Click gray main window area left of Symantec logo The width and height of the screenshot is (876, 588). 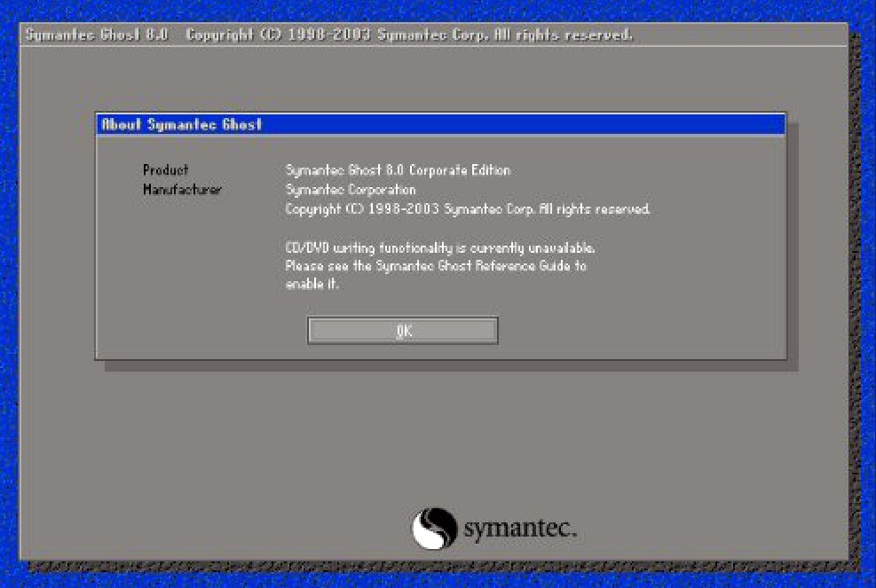click(x=222, y=523)
